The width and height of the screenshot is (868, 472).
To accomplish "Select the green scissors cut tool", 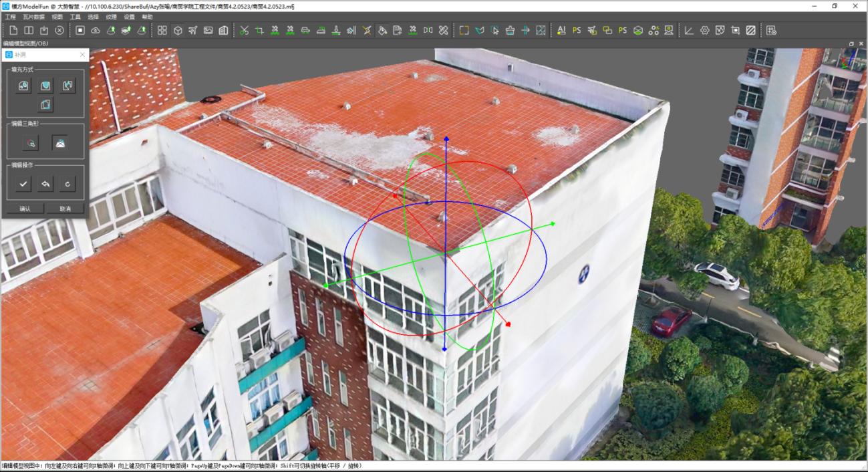I will pos(244,30).
